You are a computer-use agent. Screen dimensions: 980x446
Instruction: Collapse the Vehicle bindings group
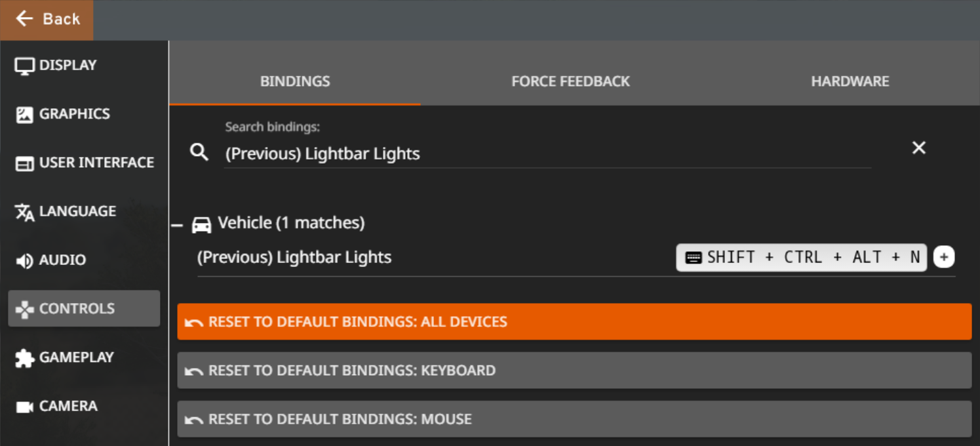coord(177,225)
